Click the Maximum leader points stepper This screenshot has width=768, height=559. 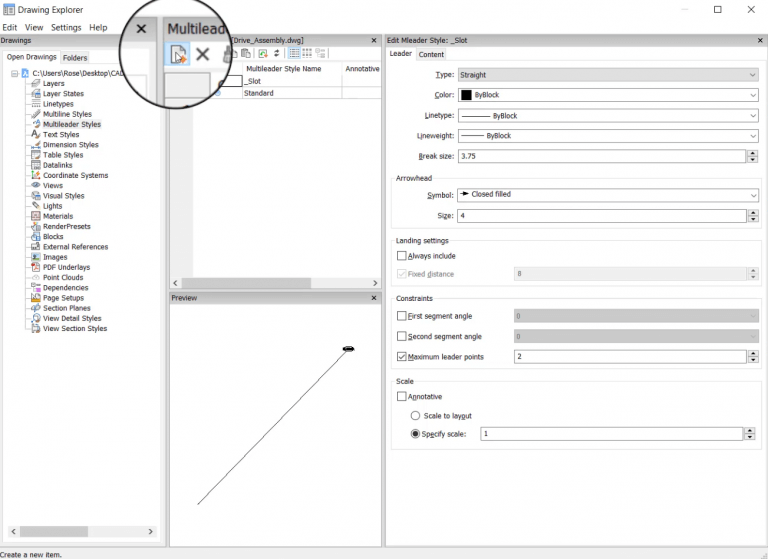(x=753, y=357)
